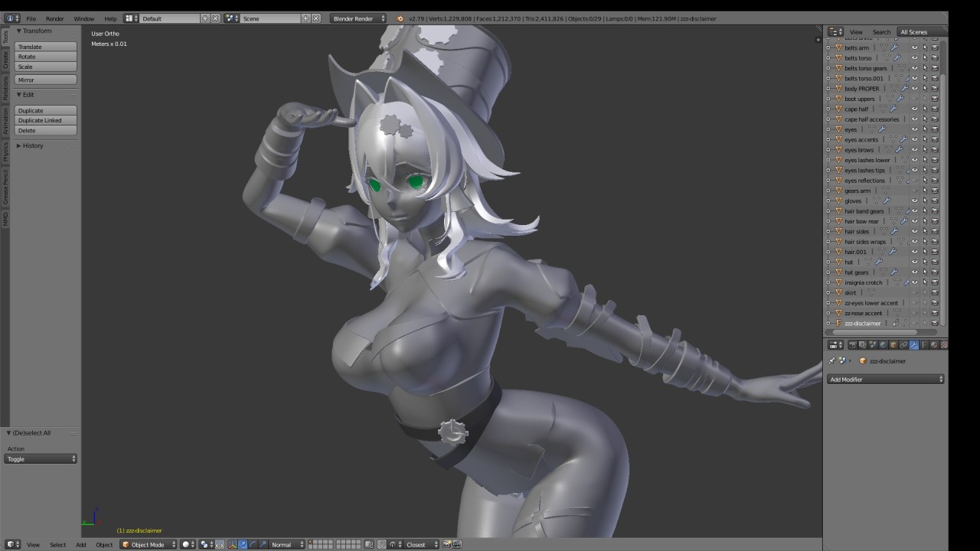Expand the 'cape half' outliner item

[x=828, y=109]
